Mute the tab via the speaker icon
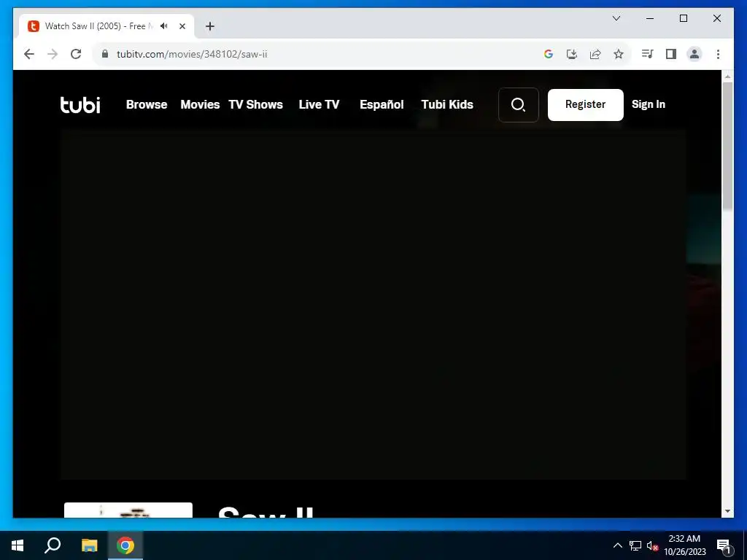747x560 pixels. 164,26
